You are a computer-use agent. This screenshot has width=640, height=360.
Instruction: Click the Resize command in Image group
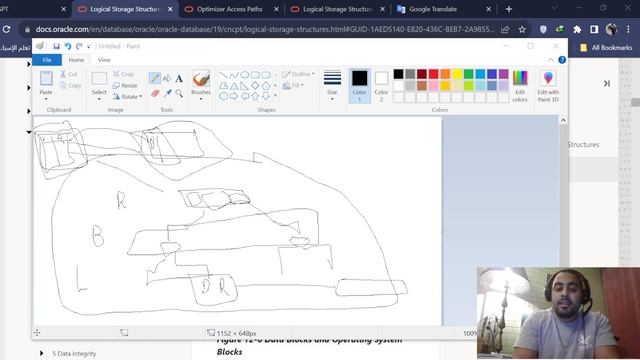click(125, 85)
